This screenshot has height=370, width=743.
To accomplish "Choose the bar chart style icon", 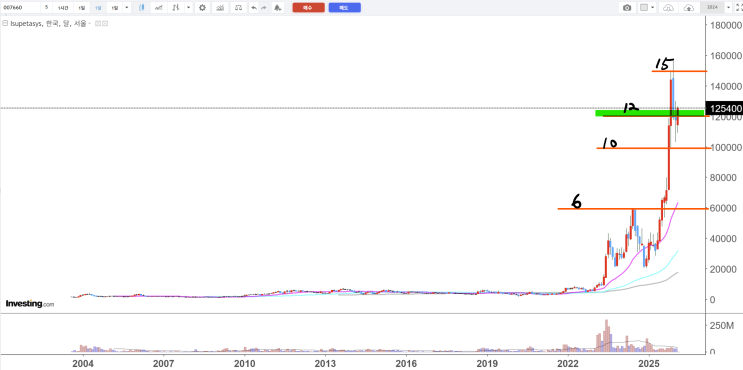I will tap(176, 8).
